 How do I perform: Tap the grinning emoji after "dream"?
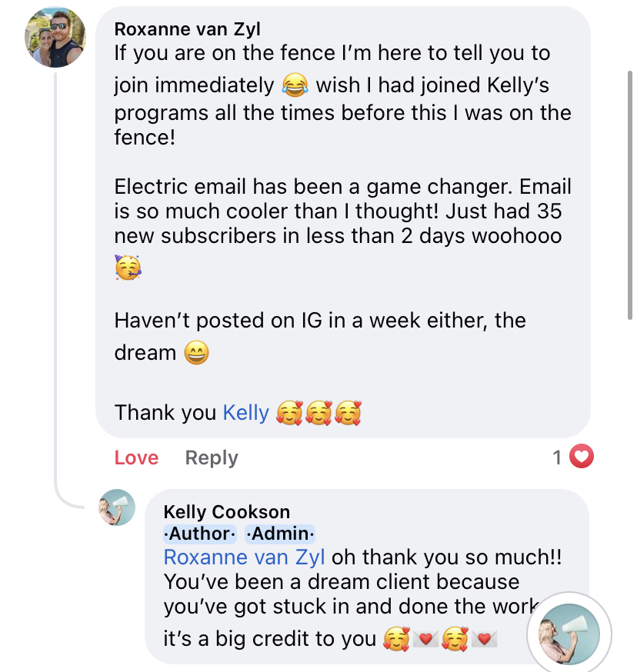196,354
